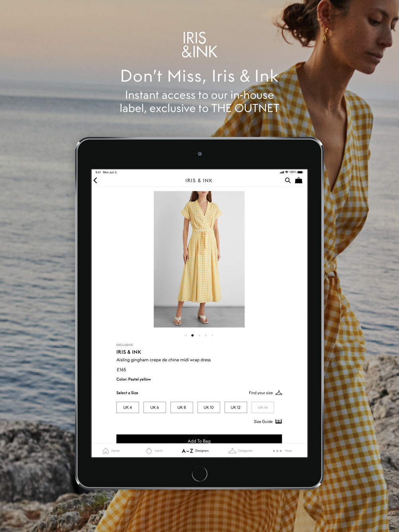The image size is (399, 532).
Task: Tap the More three-dots icon
Action: tap(277, 451)
